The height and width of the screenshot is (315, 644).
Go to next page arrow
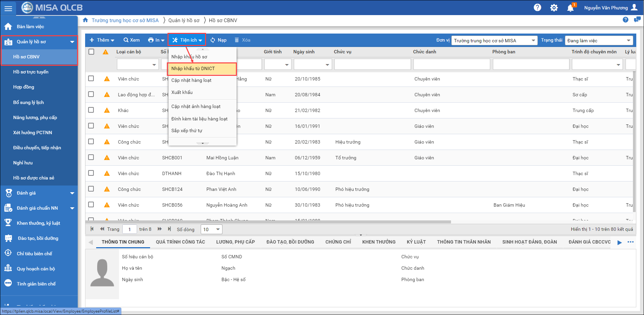[x=160, y=229]
